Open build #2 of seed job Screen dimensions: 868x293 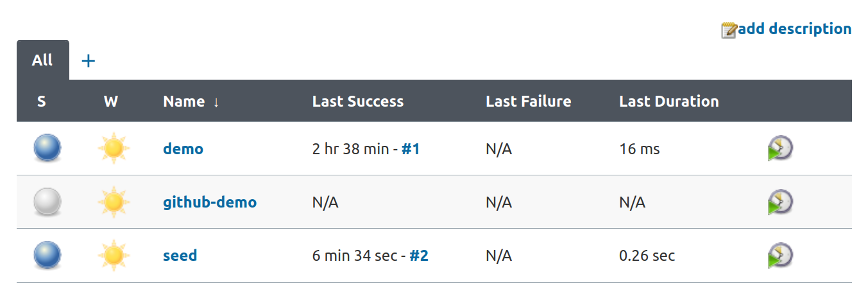(419, 256)
